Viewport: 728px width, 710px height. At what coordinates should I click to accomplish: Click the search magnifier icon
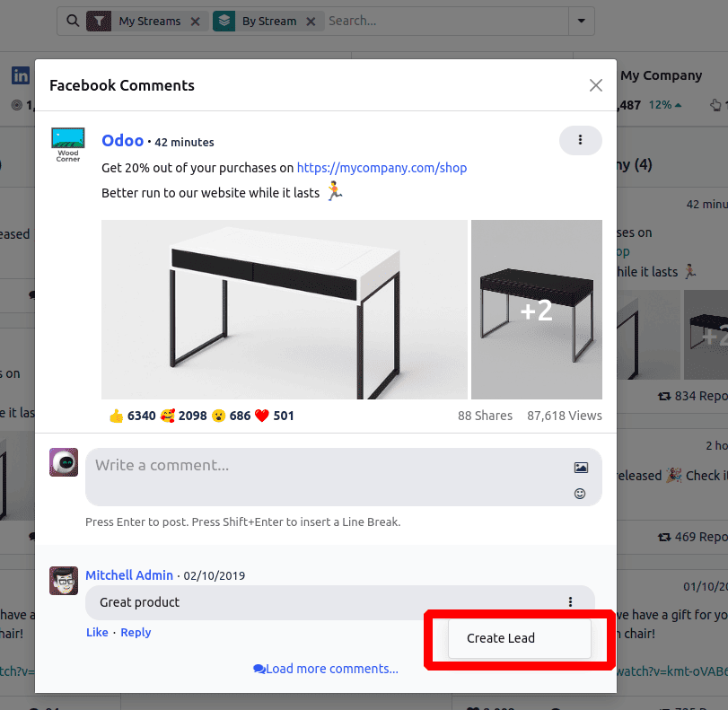click(73, 21)
